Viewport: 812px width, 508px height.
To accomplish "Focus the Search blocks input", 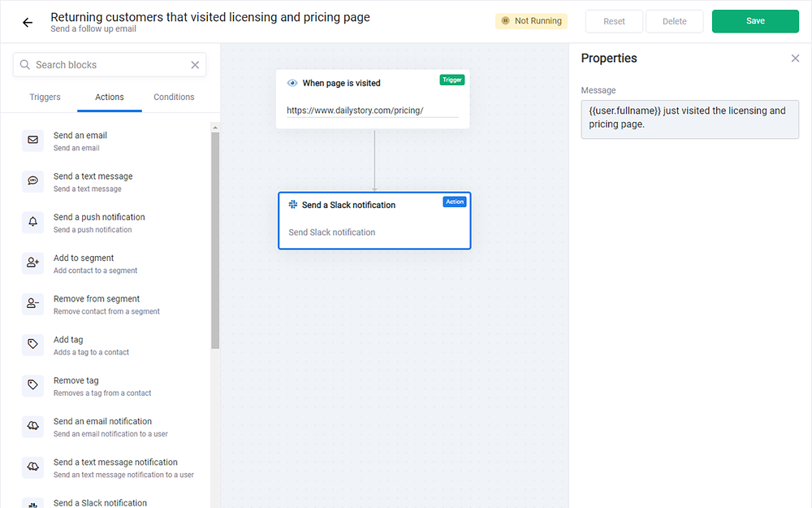I will [110, 65].
